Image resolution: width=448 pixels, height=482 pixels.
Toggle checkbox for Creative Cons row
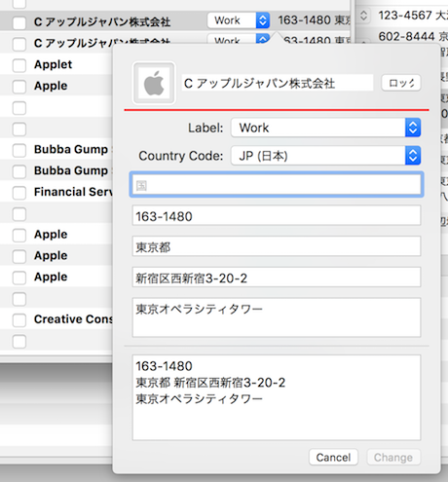coord(19,320)
